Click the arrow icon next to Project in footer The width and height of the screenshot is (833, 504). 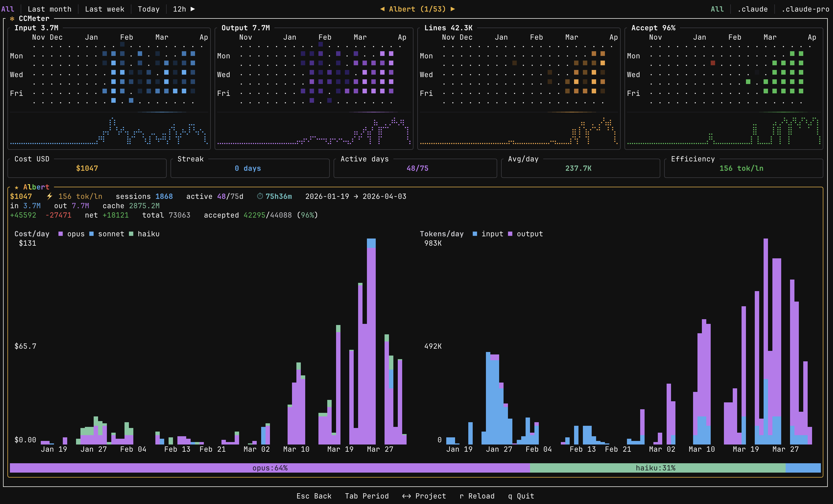tap(406, 496)
